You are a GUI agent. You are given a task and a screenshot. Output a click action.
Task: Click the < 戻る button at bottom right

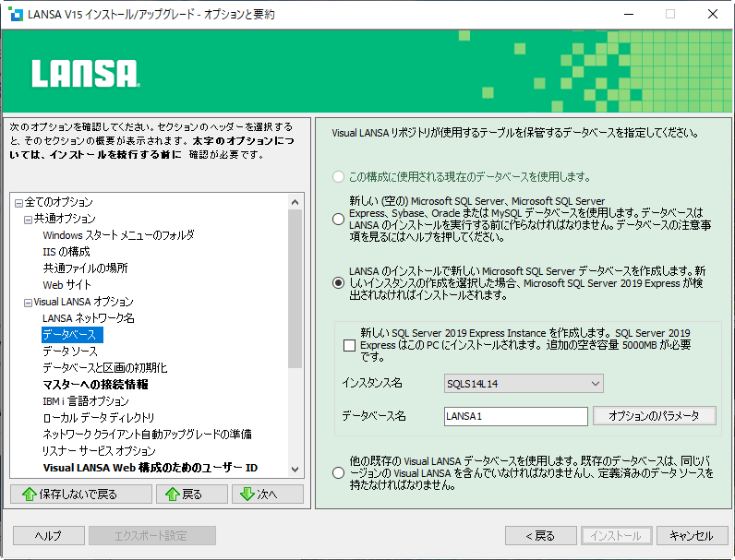pos(541,536)
